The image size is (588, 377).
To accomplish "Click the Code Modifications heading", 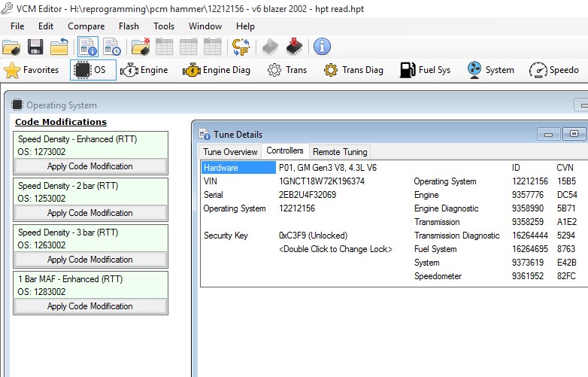I will (x=61, y=122).
